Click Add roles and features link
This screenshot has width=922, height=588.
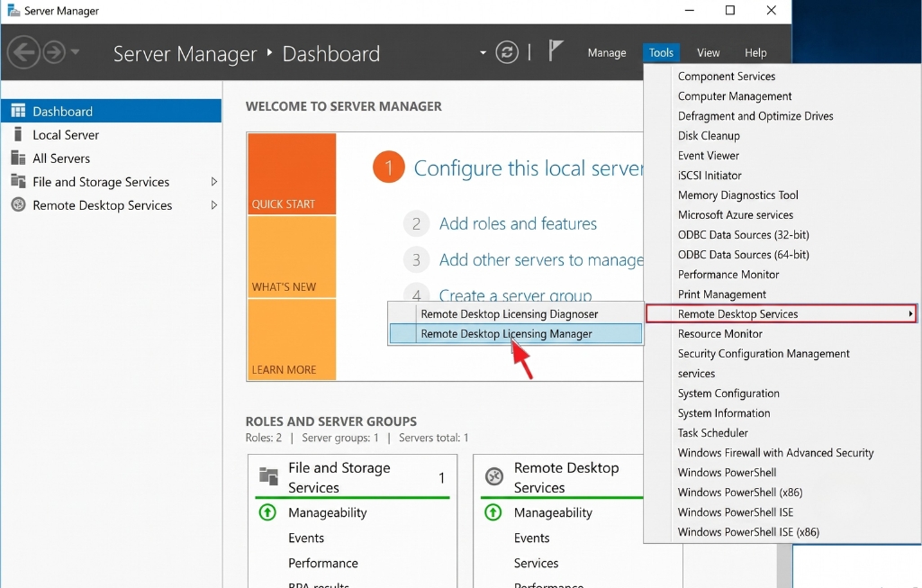click(x=518, y=223)
